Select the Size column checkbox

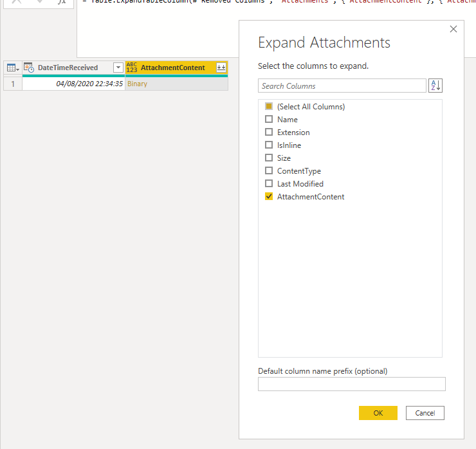coord(269,158)
